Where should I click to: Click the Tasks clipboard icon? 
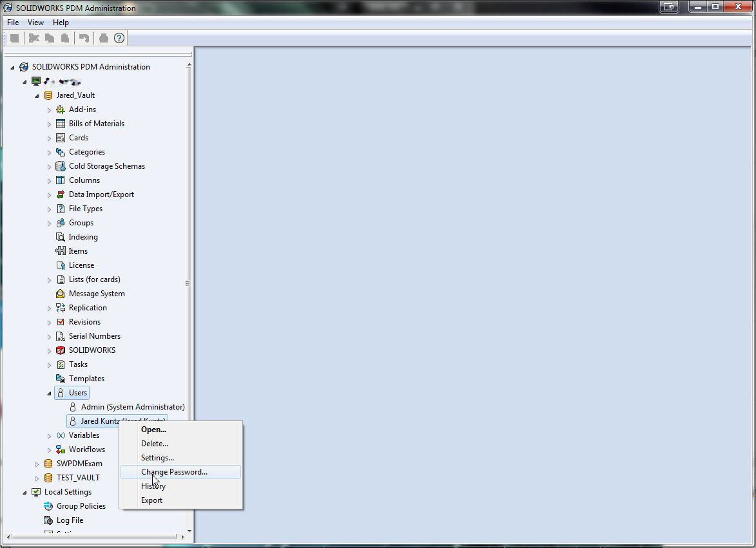tap(61, 364)
